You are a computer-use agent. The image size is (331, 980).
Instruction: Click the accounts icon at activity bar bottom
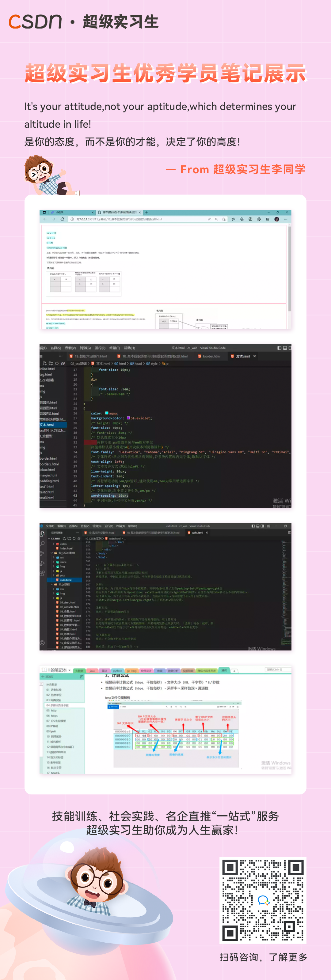pos(42,643)
